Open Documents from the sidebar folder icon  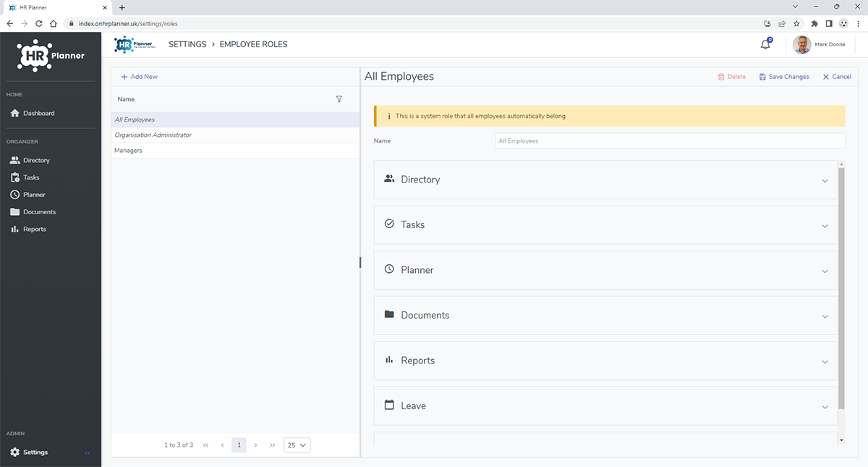click(15, 212)
